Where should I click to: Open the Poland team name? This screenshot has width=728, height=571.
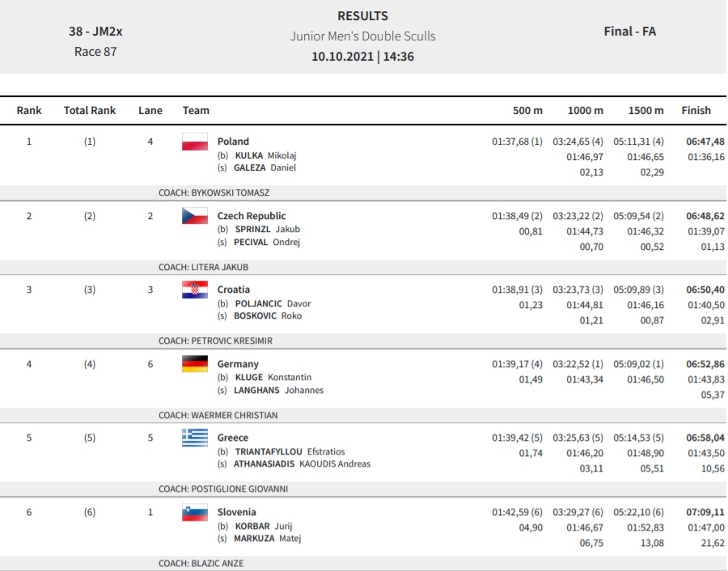point(233,141)
